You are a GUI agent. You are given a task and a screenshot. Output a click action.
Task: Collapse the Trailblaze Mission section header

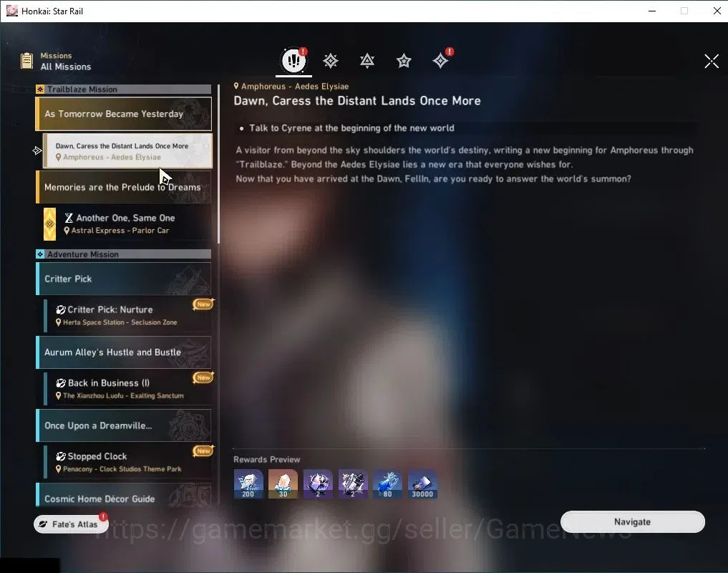(124, 90)
